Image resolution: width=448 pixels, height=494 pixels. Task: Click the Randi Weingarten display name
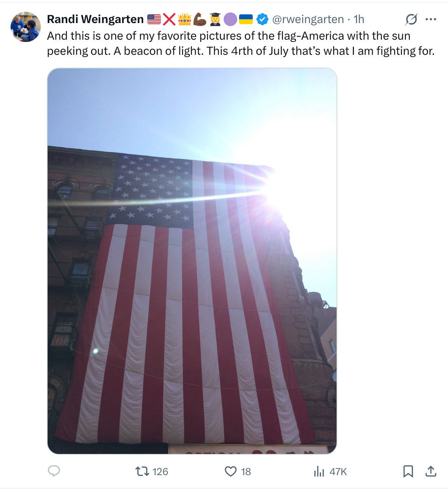tap(95, 19)
